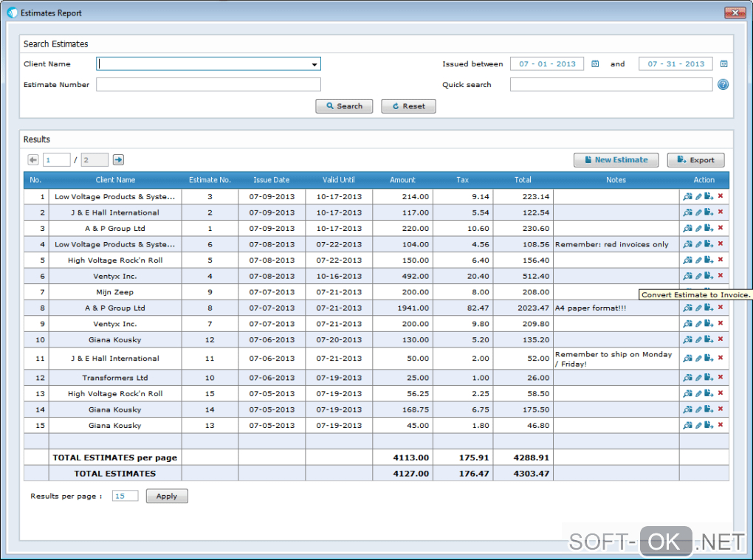The width and height of the screenshot is (753, 560).
Task: Expand the Client Name dropdown
Action: click(x=314, y=64)
